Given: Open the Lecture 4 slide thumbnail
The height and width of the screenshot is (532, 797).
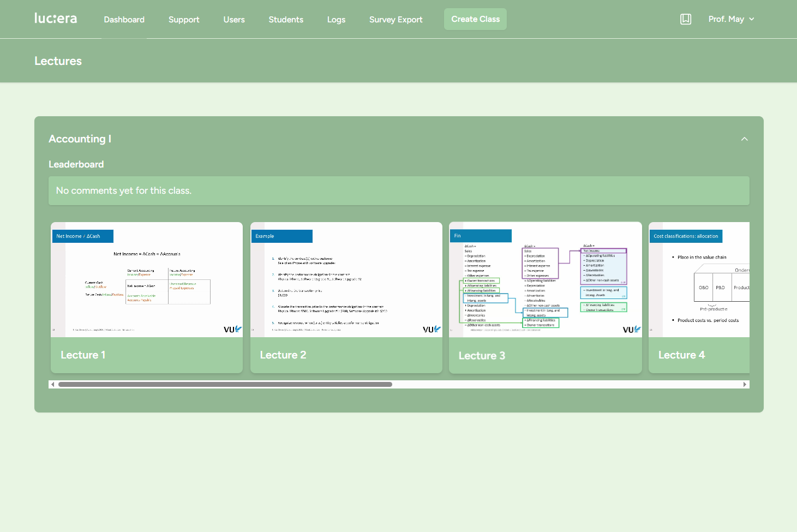Looking at the screenshot, I should 699,279.
